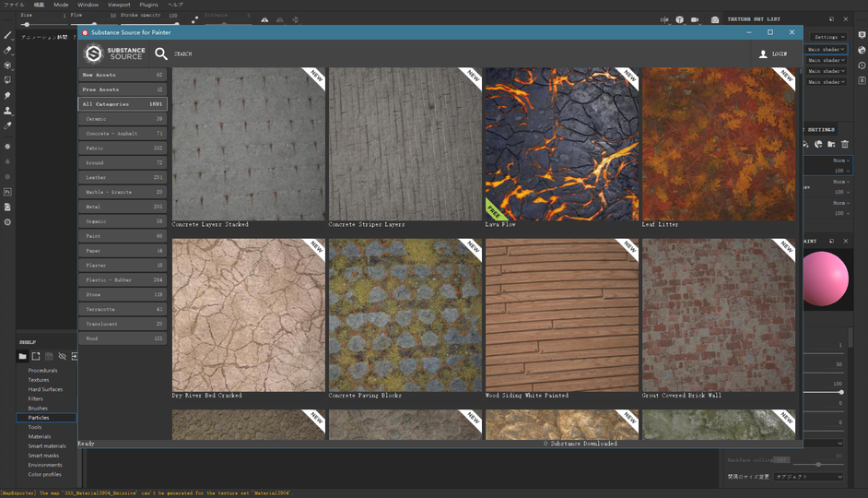Select the Material picker eyedropper tool
868x498 pixels.
(x=7, y=125)
